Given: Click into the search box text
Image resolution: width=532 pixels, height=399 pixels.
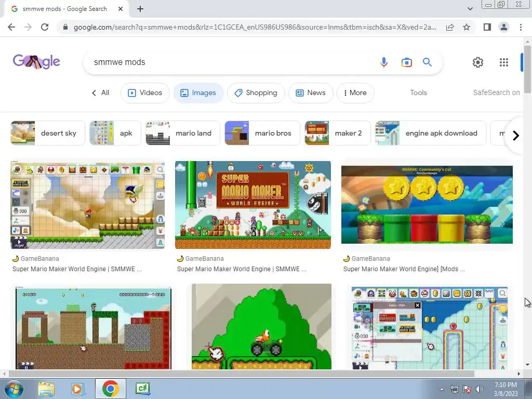Looking at the screenshot, I should 119,62.
